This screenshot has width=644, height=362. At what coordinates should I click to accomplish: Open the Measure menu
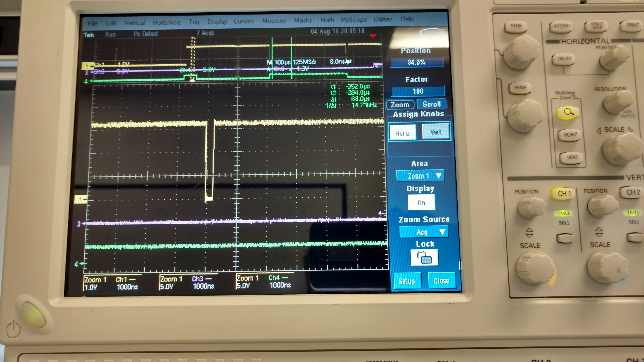click(274, 21)
